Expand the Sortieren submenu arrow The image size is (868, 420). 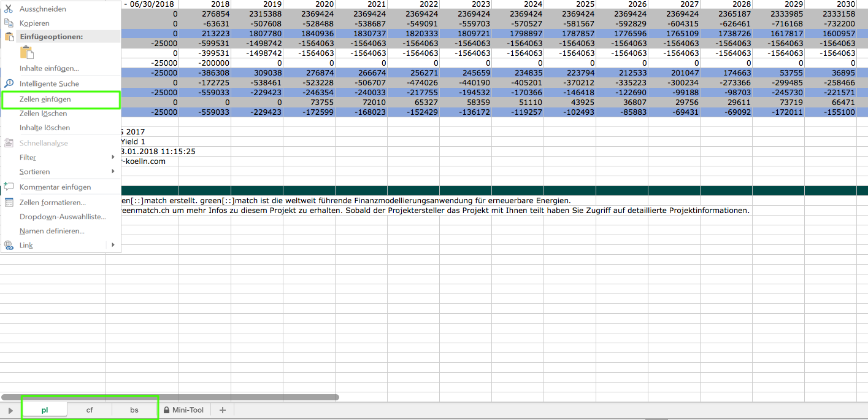click(x=113, y=172)
